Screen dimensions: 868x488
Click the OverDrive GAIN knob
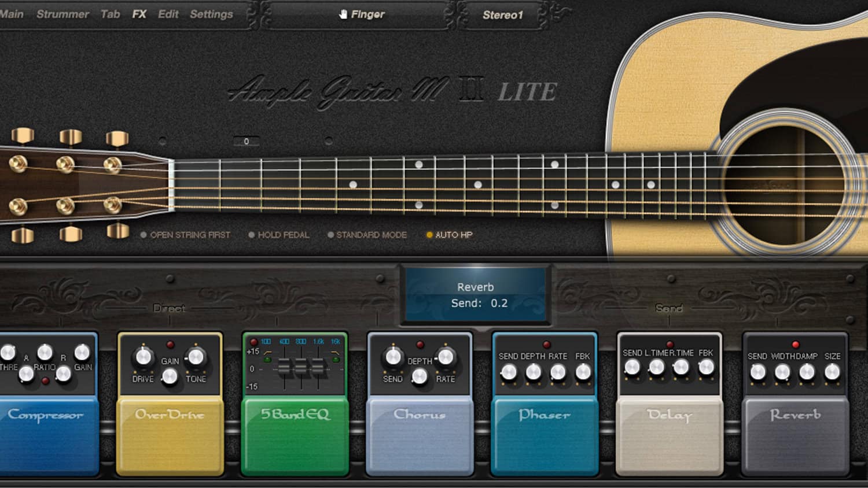tap(170, 377)
